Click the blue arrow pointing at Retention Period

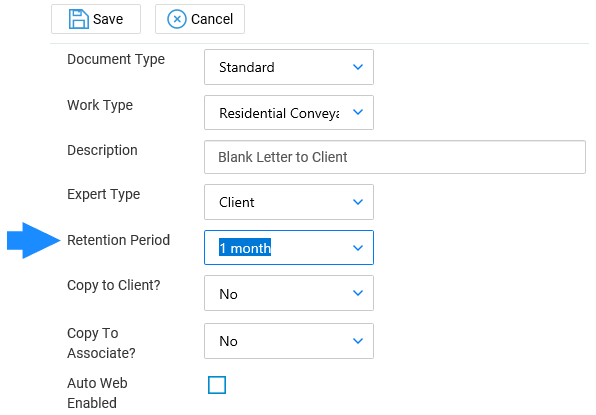(34, 241)
